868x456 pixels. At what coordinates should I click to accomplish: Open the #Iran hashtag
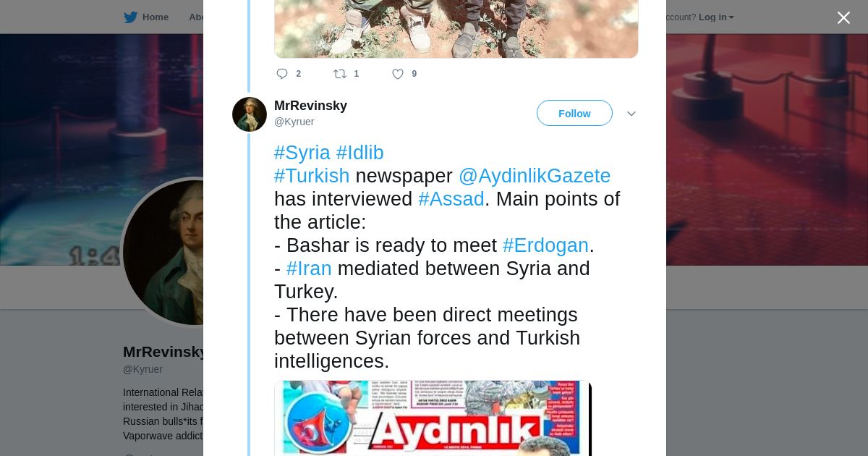(x=309, y=269)
